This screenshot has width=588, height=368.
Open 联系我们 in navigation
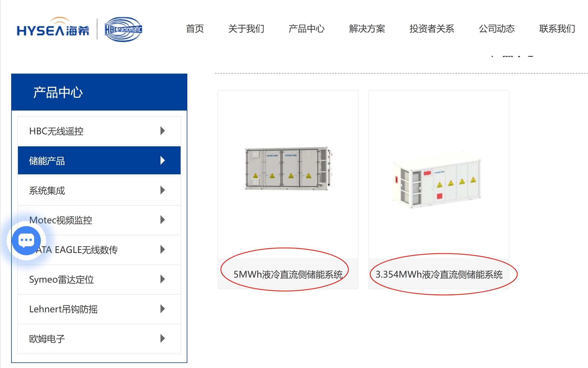point(557,29)
